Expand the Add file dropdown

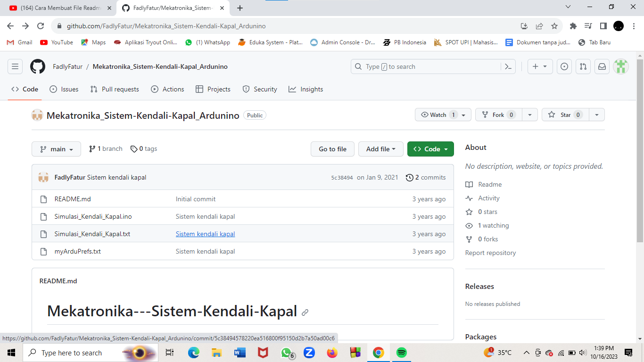click(380, 149)
